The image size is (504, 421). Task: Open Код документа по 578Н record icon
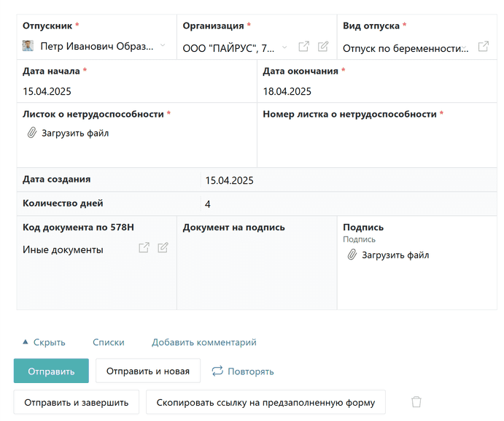tap(144, 247)
